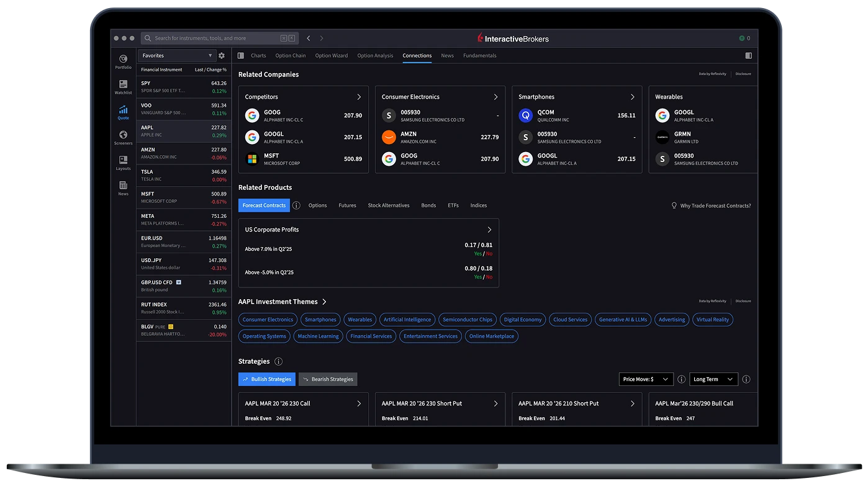Click Why Trade Forecast Contracts? link

(715, 205)
